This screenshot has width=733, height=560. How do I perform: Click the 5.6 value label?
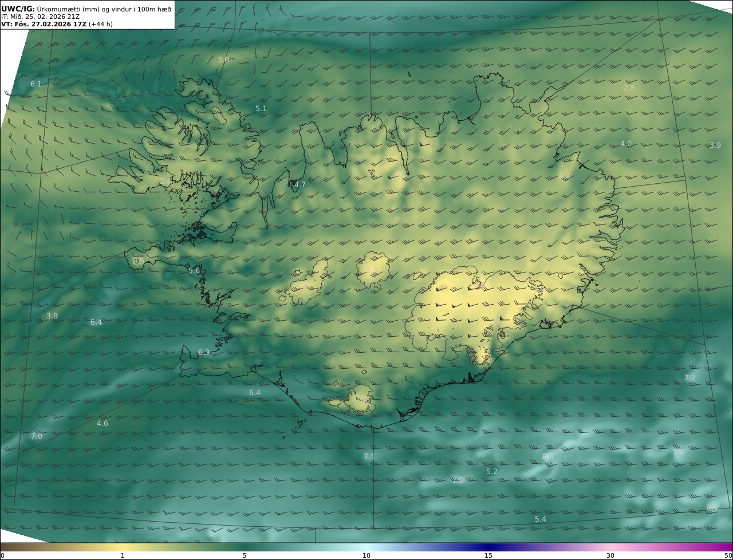pos(194,270)
